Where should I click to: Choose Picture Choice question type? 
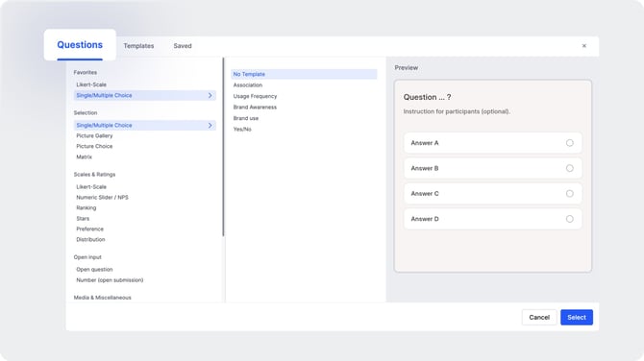click(94, 146)
